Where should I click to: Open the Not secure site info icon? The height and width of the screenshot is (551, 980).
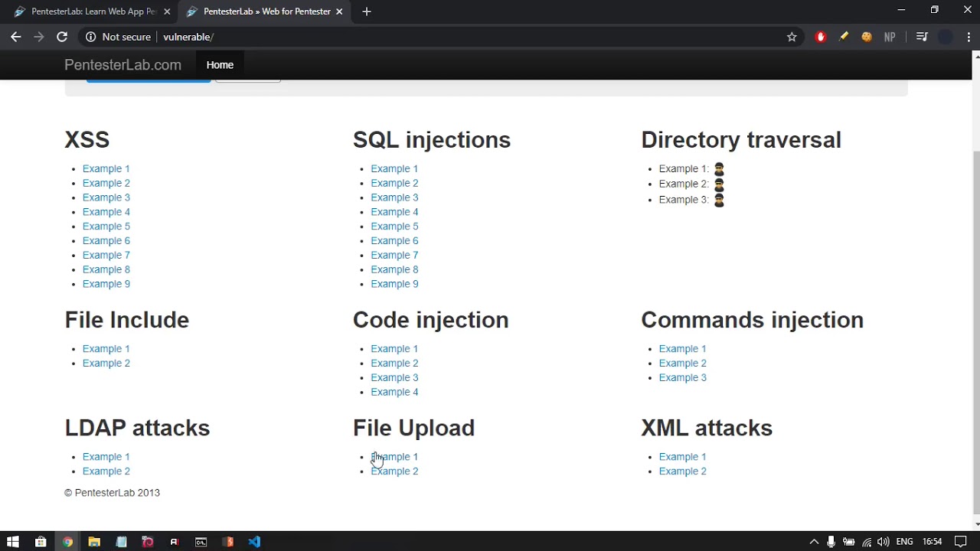[90, 37]
